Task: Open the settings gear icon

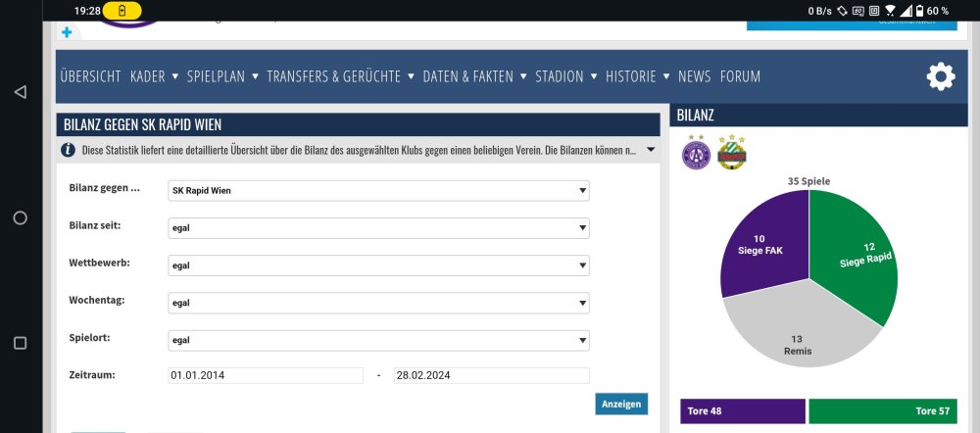Action: click(x=941, y=76)
